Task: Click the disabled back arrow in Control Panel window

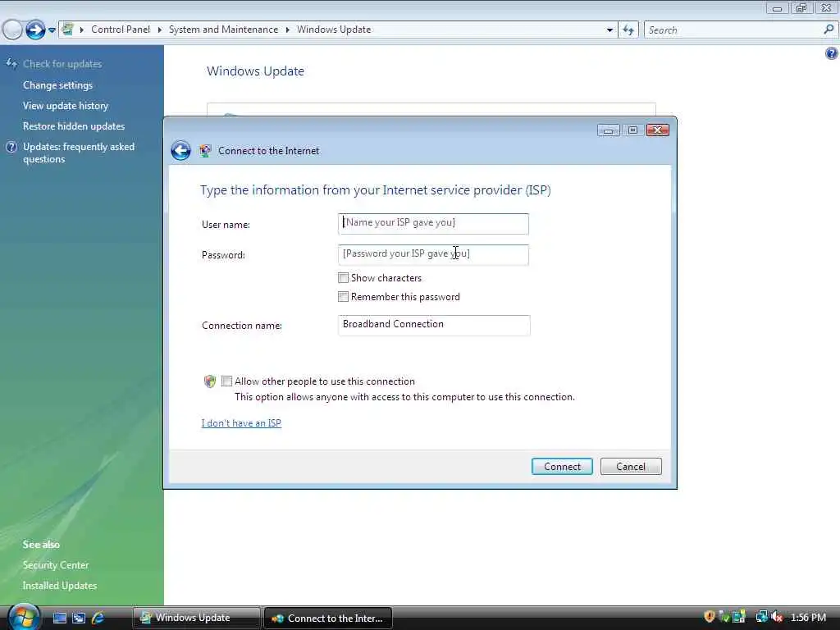Action: point(12,30)
